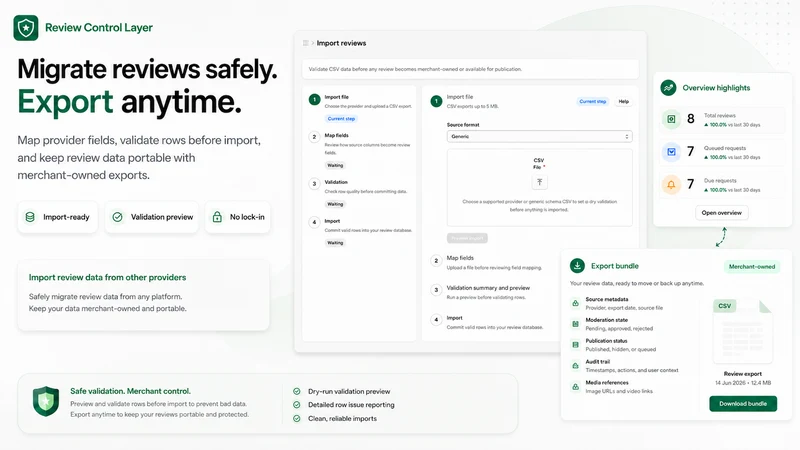
Task: Click the Publication status icon
Action: pos(576,345)
